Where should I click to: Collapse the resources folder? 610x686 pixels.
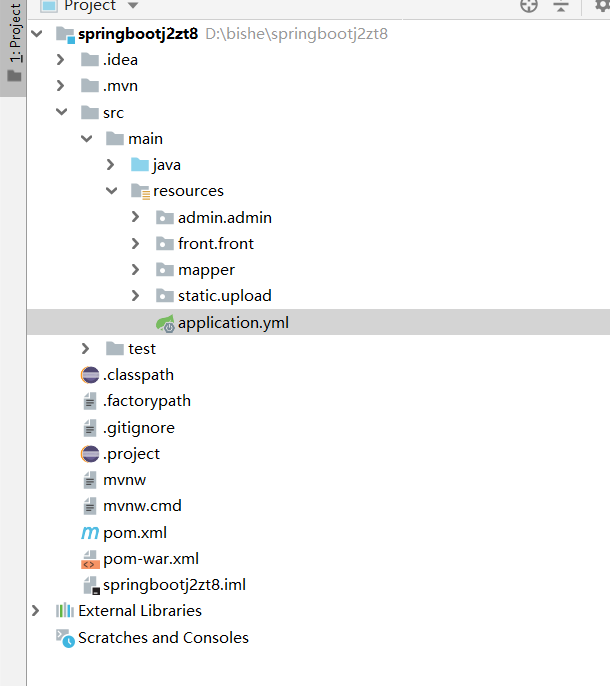(111, 191)
